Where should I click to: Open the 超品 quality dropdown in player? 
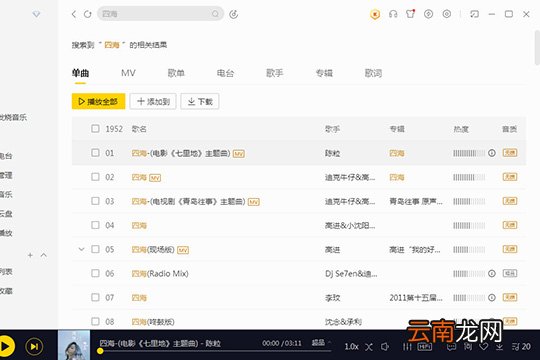(321, 343)
